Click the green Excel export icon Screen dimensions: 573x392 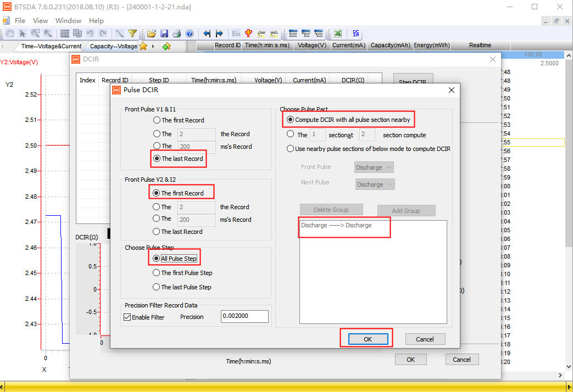[x=338, y=33]
